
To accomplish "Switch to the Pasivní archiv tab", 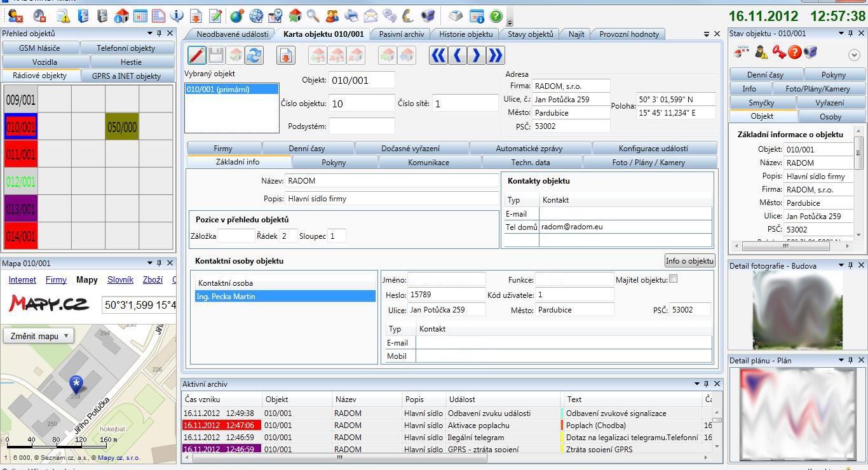I will point(400,34).
